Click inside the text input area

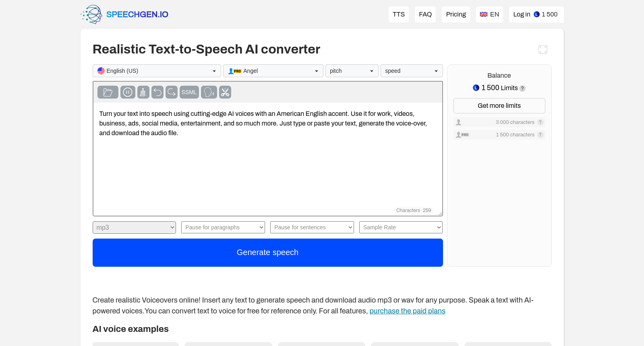[x=268, y=159]
